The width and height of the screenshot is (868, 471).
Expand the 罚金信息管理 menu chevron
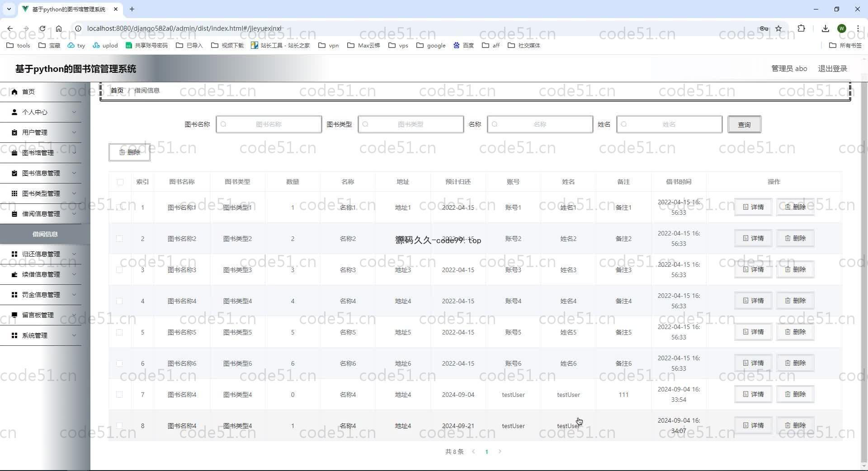(74, 295)
